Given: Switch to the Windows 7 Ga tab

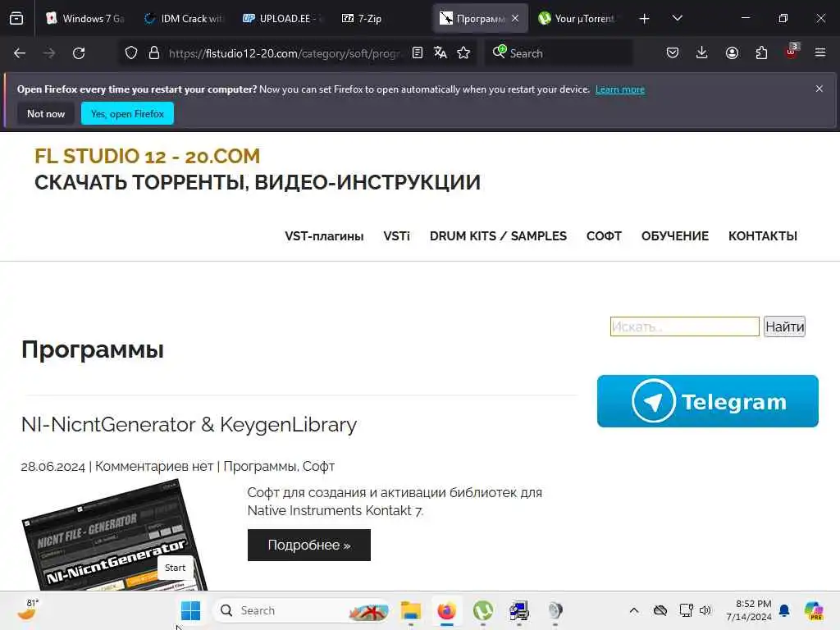Looking at the screenshot, I should coord(85,19).
